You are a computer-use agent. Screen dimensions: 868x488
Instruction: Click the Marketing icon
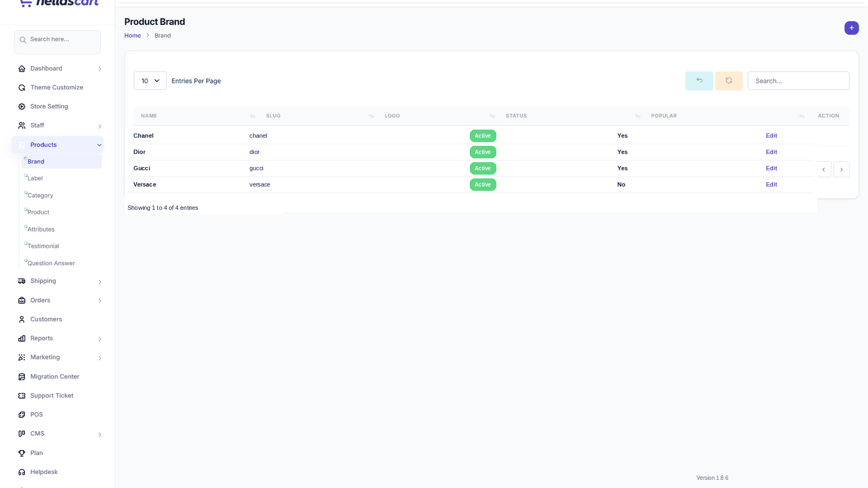22,357
